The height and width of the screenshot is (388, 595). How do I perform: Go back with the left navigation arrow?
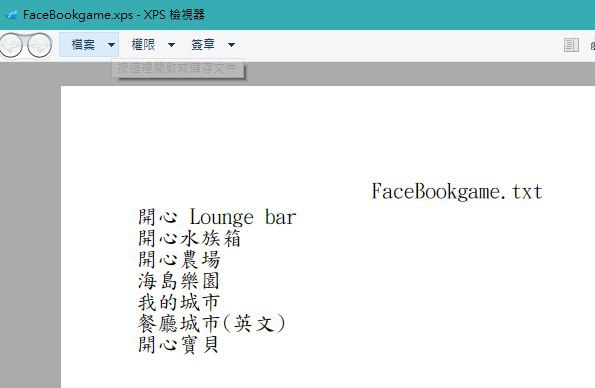coord(10,45)
